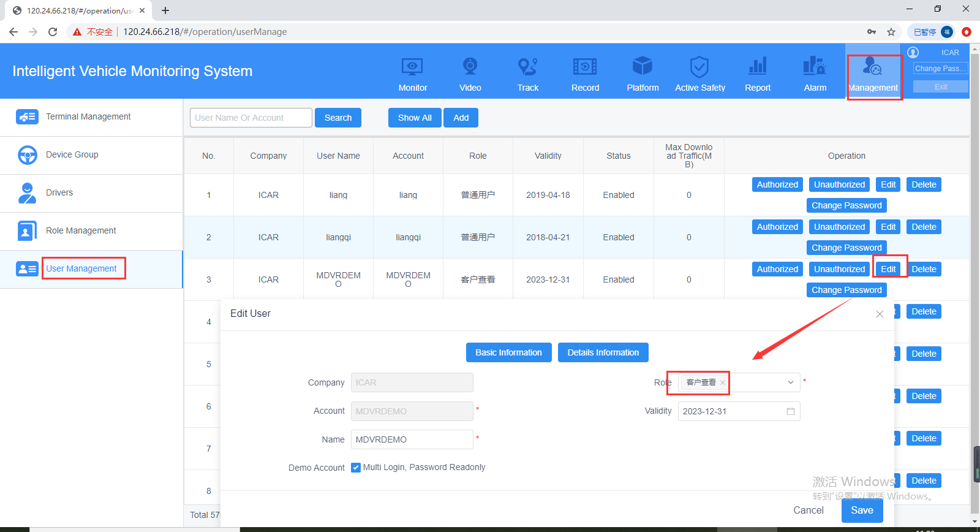Click the Show All button
This screenshot has width=980, height=532.
[415, 118]
